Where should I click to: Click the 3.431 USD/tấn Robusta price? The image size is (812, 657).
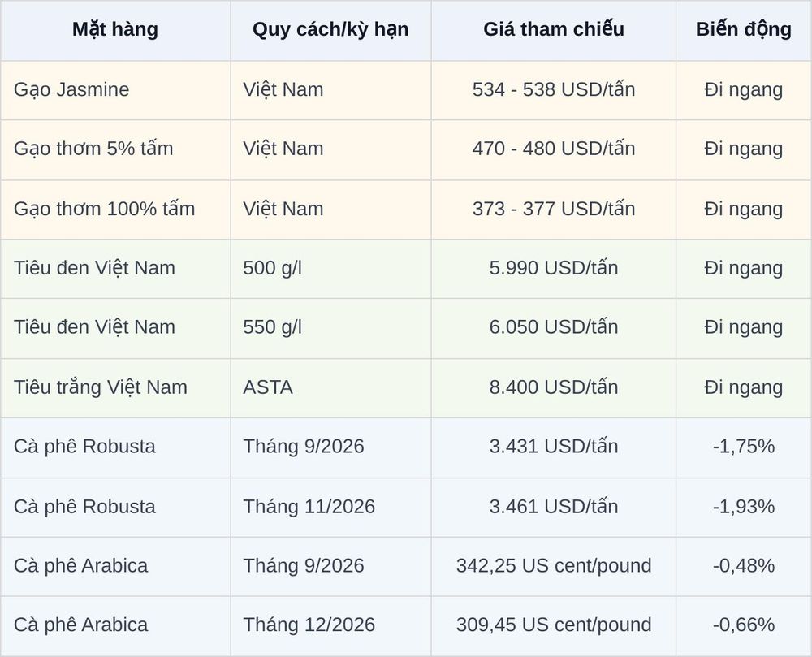click(554, 447)
